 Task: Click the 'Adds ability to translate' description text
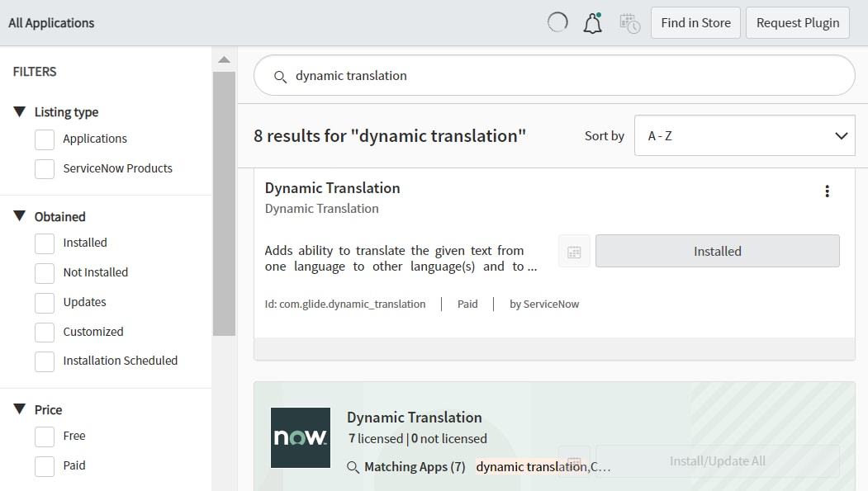point(401,259)
